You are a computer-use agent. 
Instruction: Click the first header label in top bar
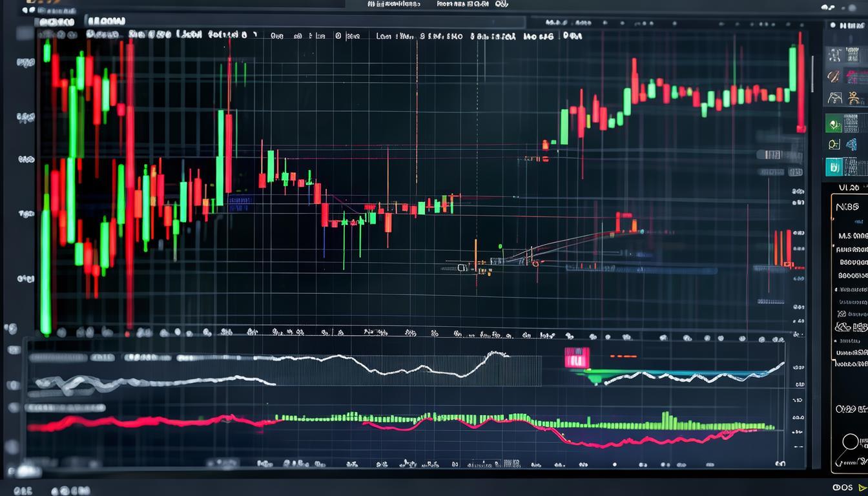(x=393, y=4)
